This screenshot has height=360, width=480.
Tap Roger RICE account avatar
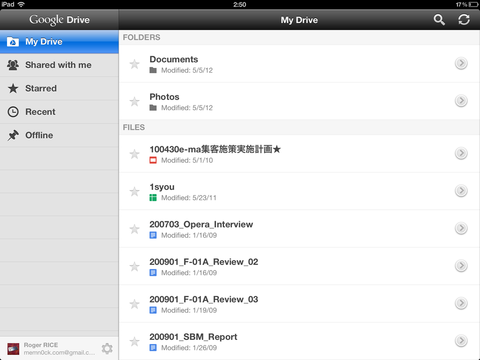tap(13, 349)
